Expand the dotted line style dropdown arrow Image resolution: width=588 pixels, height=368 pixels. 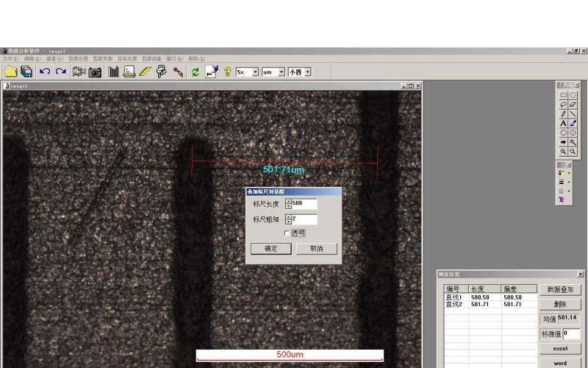[569, 191]
